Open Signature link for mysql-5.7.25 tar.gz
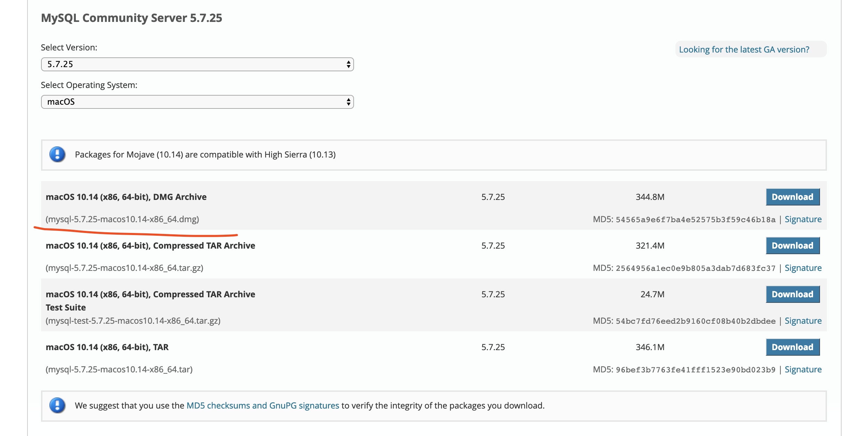The width and height of the screenshot is (868, 436). tap(803, 268)
